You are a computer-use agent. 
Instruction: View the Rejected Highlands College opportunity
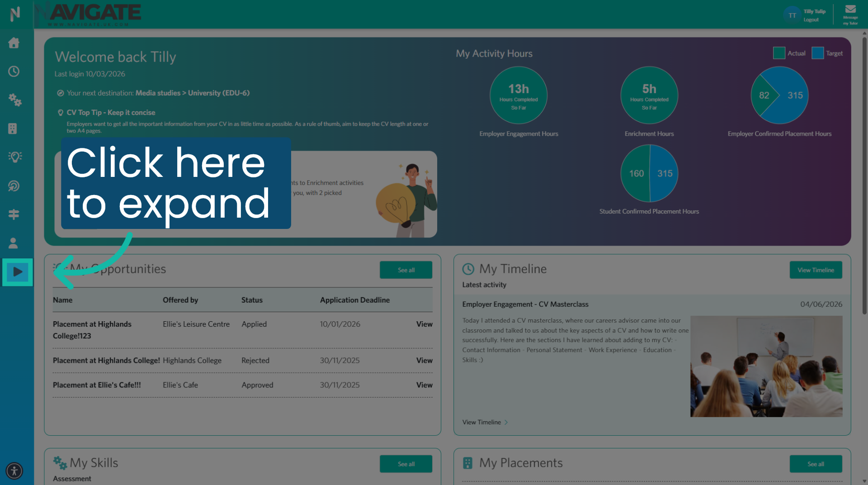(424, 360)
